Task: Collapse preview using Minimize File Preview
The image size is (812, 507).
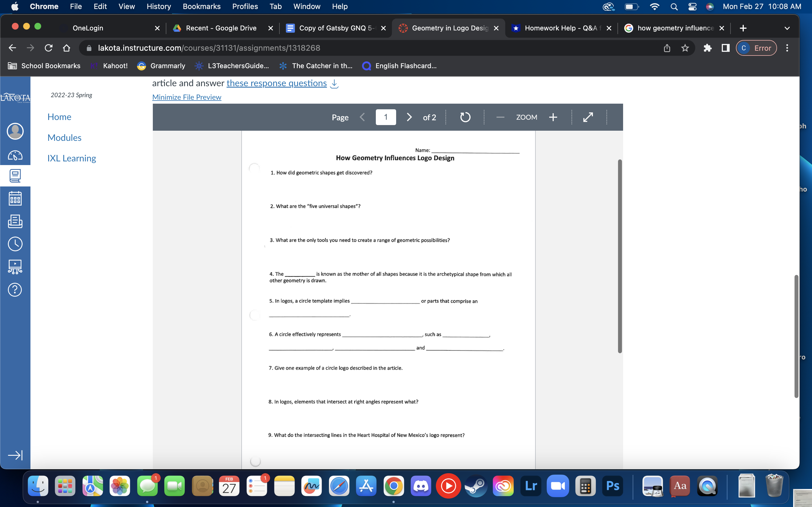Action: pyautogui.click(x=187, y=97)
